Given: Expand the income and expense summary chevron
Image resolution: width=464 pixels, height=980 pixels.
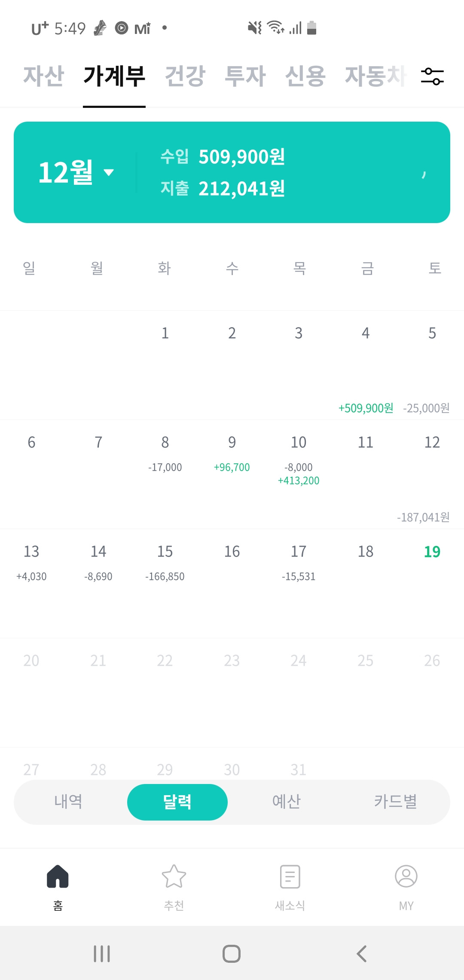Looking at the screenshot, I should coord(424,173).
